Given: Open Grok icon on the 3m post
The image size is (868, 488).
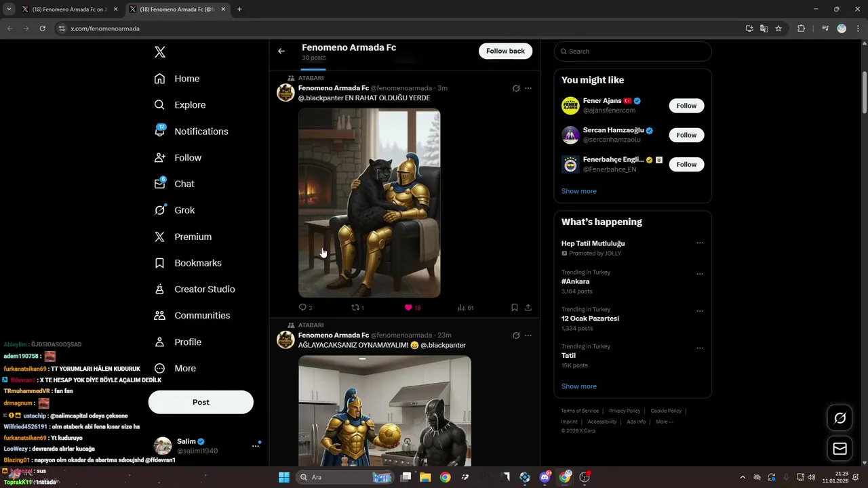Looking at the screenshot, I should click(516, 88).
